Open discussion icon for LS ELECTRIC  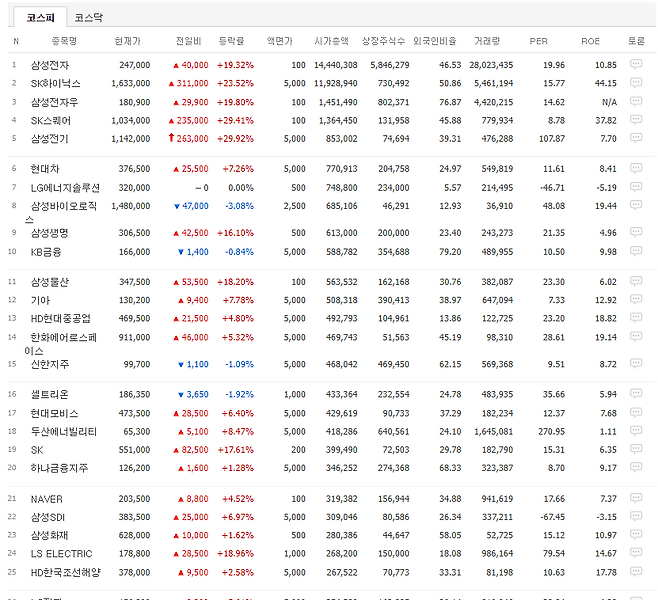coord(636,553)
